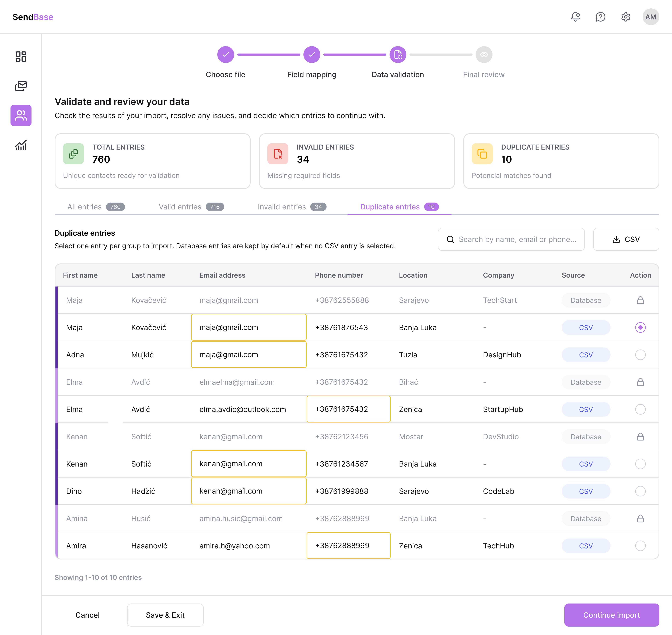Select the Amira Hasanović CSV entry radio
Screen dimensions: 672x635
pyautogui.click(x=640, y=546)
